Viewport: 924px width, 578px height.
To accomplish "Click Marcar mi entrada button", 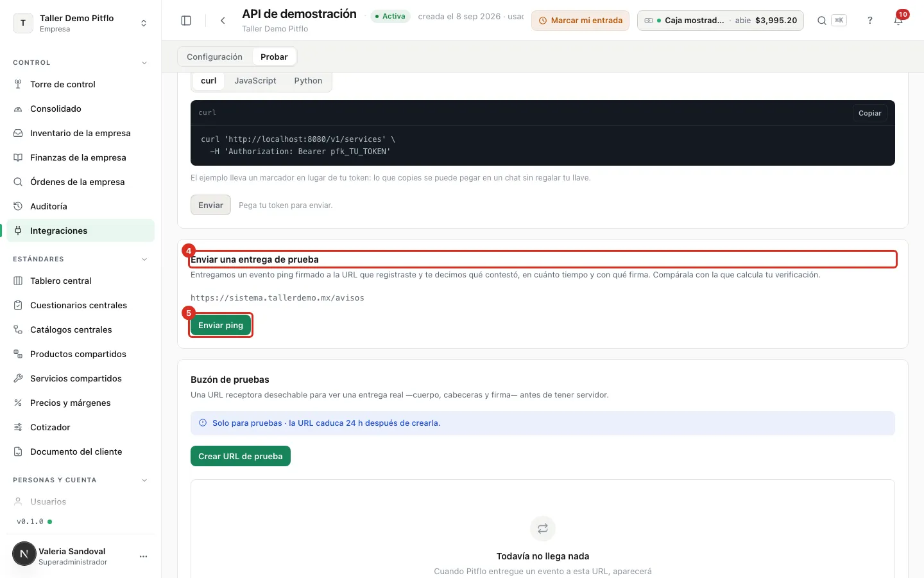I will 580,21.
